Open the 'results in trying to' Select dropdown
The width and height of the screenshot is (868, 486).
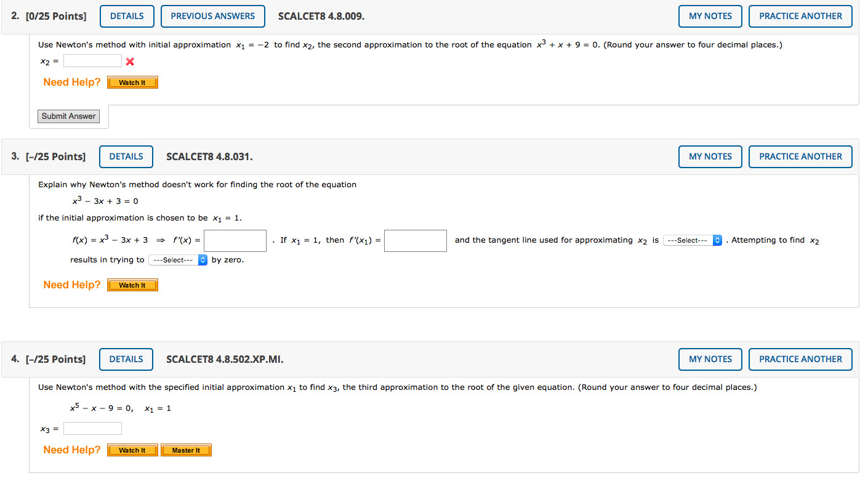point(177,260)
